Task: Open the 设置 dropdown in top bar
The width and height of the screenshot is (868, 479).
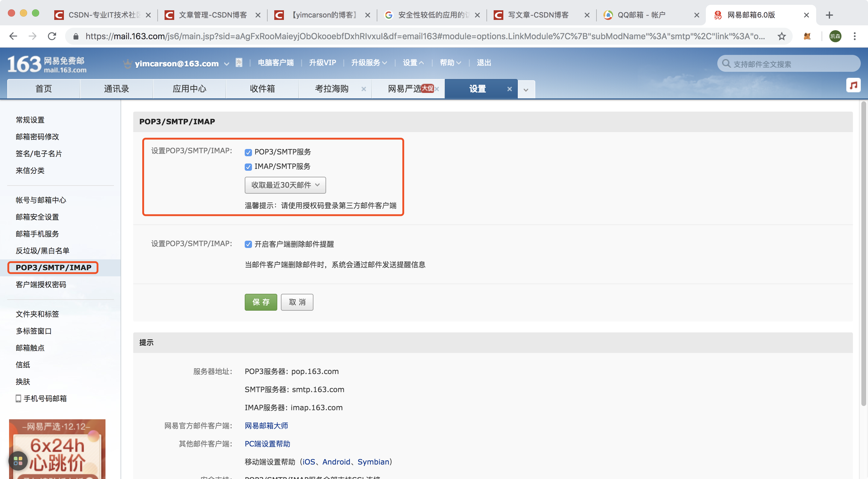Action: (x=413, y=63)
